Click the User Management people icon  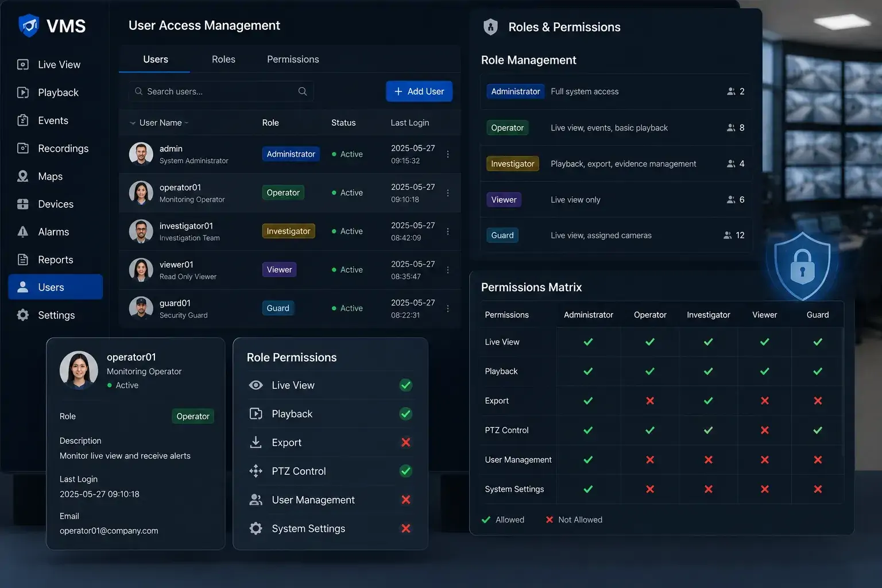(x=256, y=500)
